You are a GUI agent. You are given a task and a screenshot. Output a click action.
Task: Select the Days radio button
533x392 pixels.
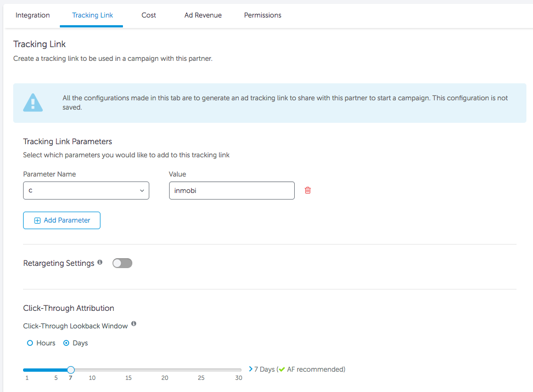[x=66, y=343]
